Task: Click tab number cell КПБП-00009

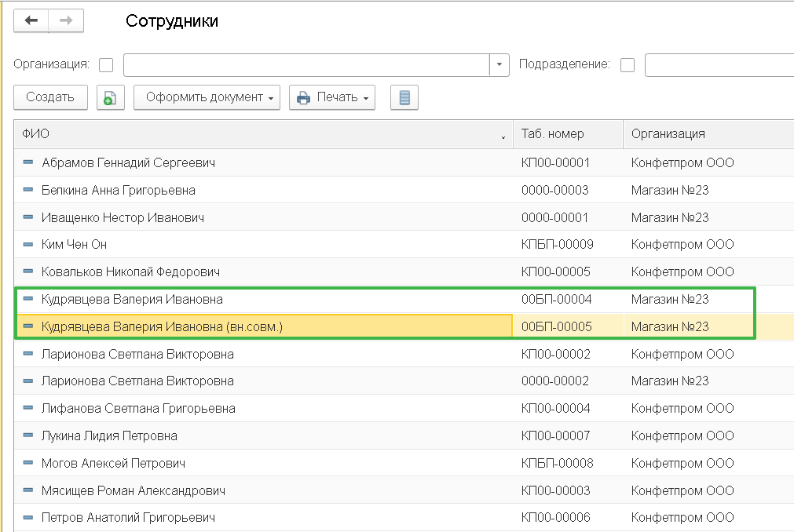Action: (x=557, y=244)
